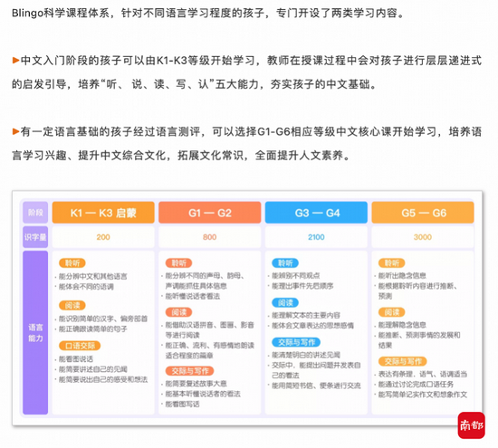The width and height of the screenshot is (498, 448).
Task: Click the line '能听出隐含信息'
Action: pos(402,276)
